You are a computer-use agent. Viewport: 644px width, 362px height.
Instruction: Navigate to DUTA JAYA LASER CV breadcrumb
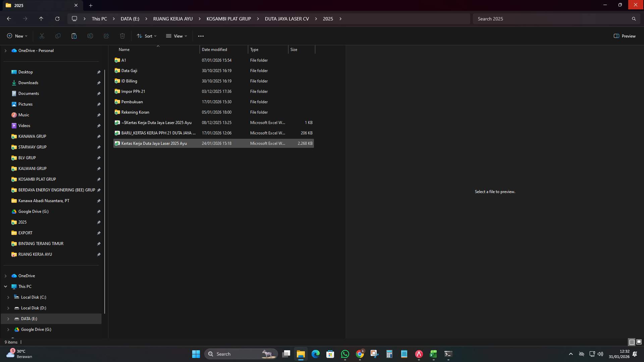click(287, 19)
